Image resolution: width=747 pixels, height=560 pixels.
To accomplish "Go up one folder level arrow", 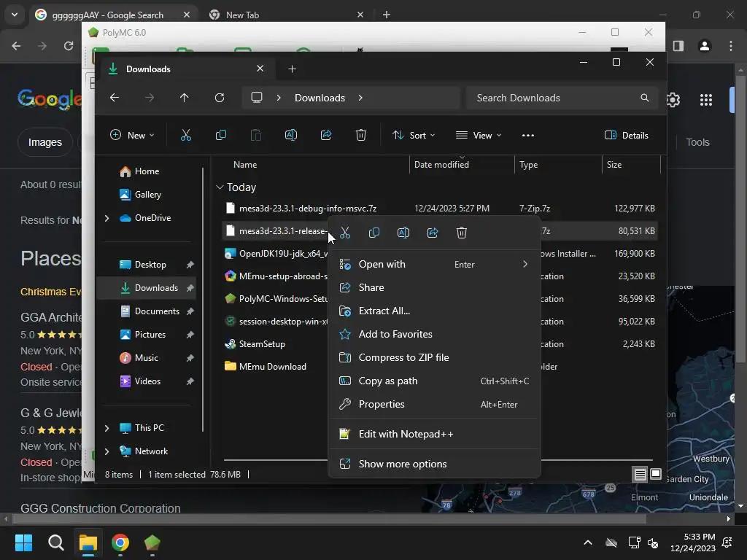I will pyautogui.click(x=185, y=98).
